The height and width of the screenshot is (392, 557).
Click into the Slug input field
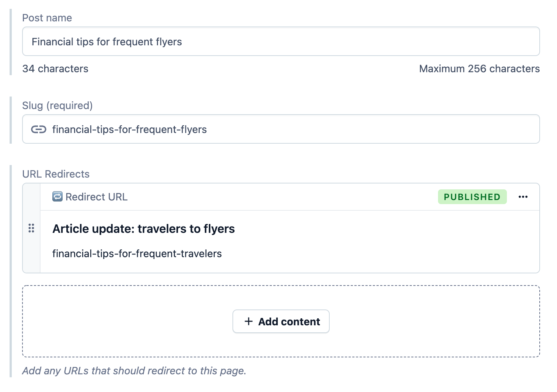(295, 129)
